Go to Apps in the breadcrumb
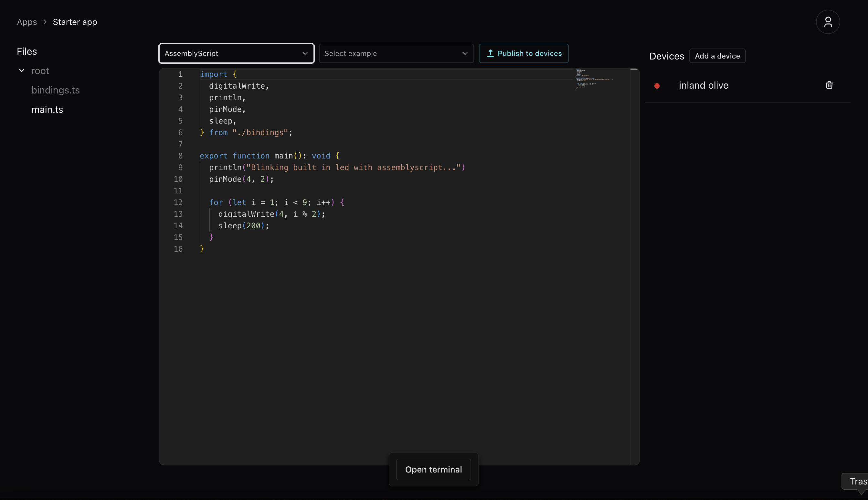 click(27, 22)
